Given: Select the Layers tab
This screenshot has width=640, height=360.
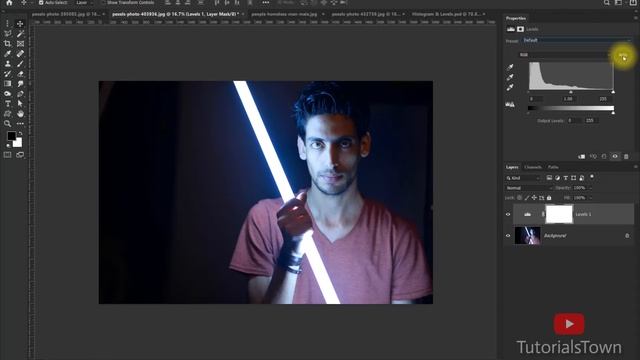Looking at the screenshot, I should (512, 167).
